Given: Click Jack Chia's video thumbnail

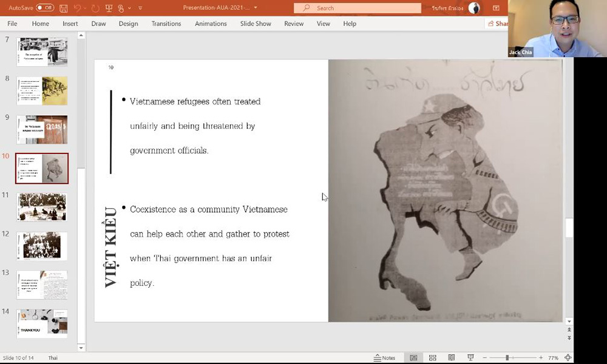Looking at the screenshot, I should point(557,29).
